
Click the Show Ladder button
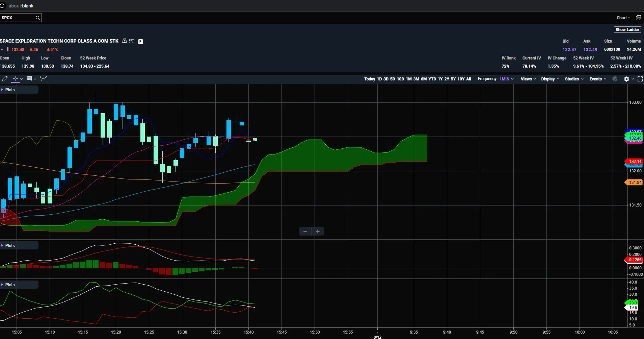627,29
